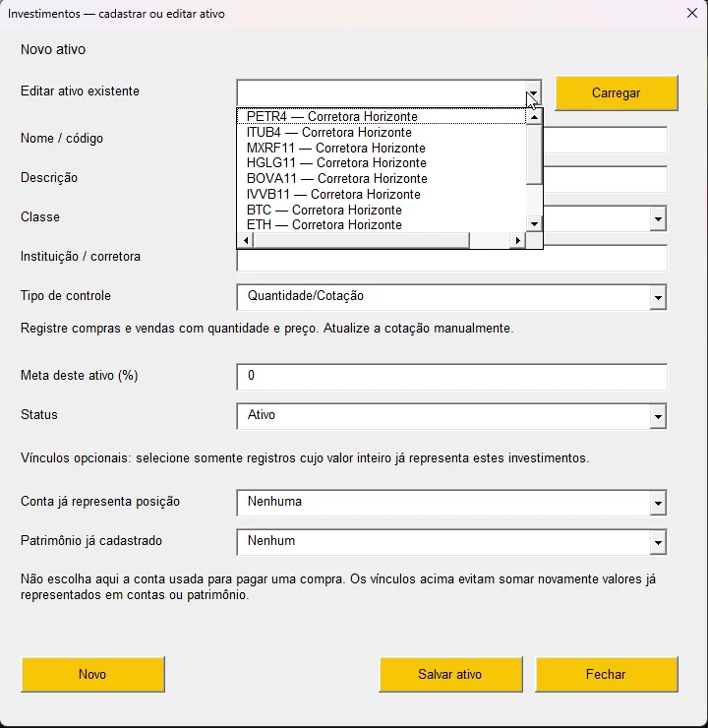This screenshot has height=728, width=708.
Task: Click the Novo button
Action: [92, 674]
